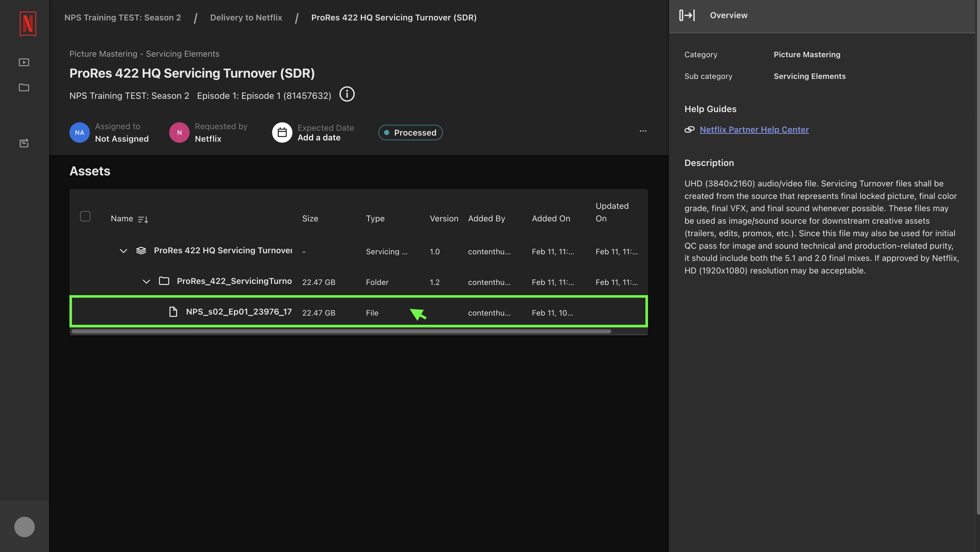The height and width of the screenshot is (552, 980).
Task: Click the Type column header
Action: click(375, 219)
